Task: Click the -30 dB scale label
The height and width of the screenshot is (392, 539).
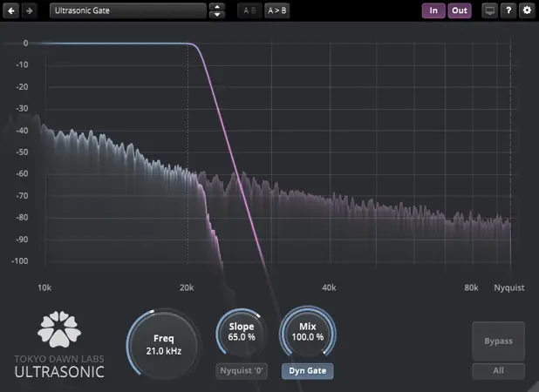Action: [22, 109]
